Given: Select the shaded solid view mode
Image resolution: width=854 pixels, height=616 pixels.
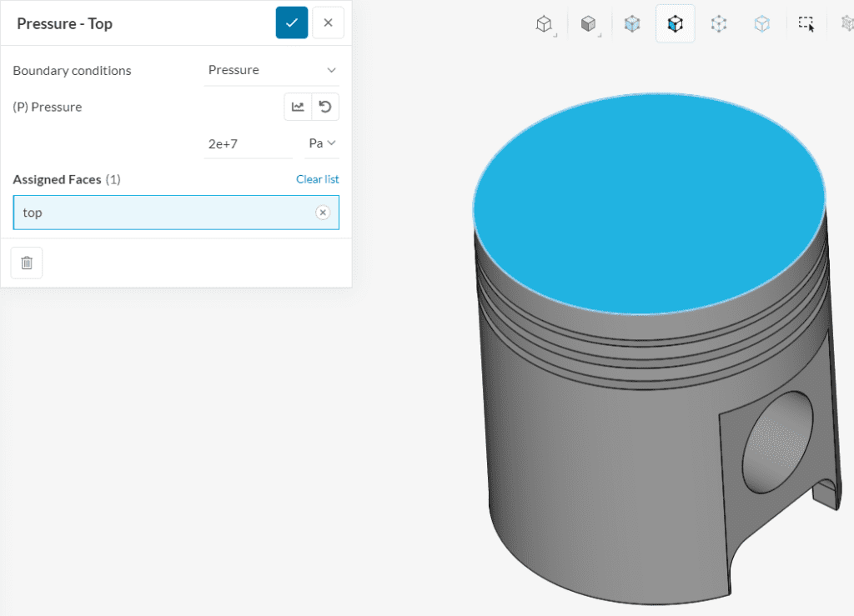Looking at the screenshot, I should coord(589,23).
